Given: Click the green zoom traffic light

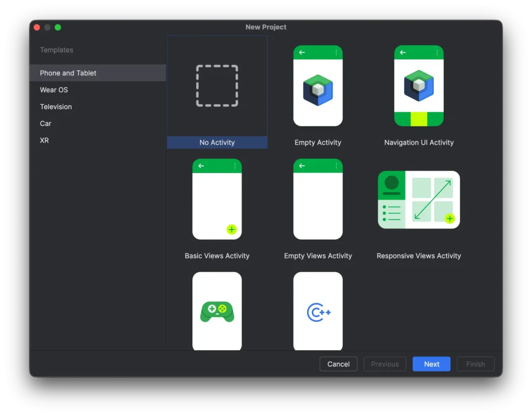Looking at the screenshot, I should (x=58, y=27).
